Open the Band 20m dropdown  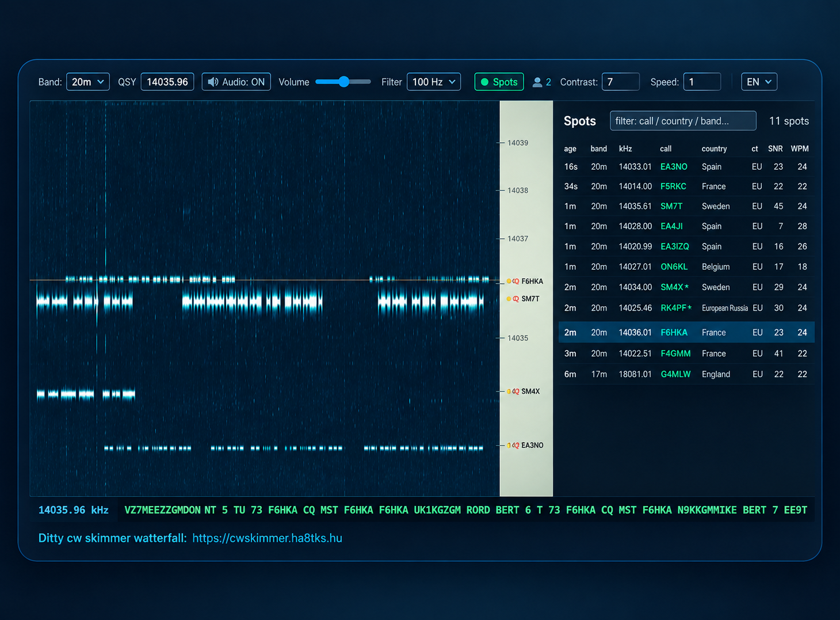88,82
